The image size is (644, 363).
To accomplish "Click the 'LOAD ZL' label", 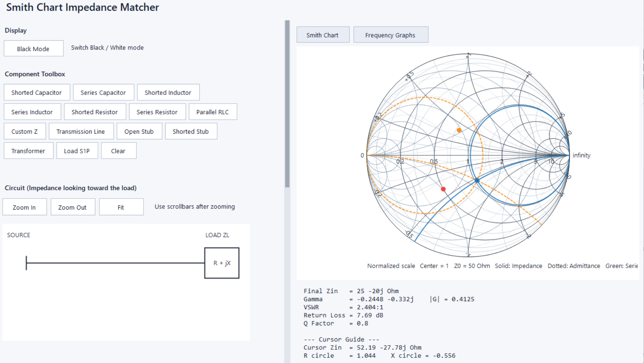I will pyautogui.click(x=217, y=235).
